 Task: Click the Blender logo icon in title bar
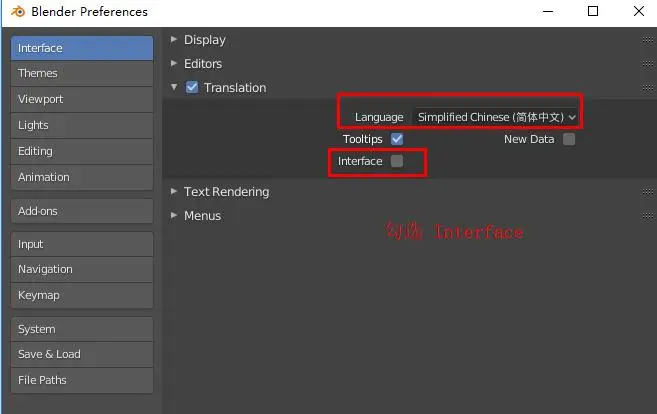click(18, 12)
